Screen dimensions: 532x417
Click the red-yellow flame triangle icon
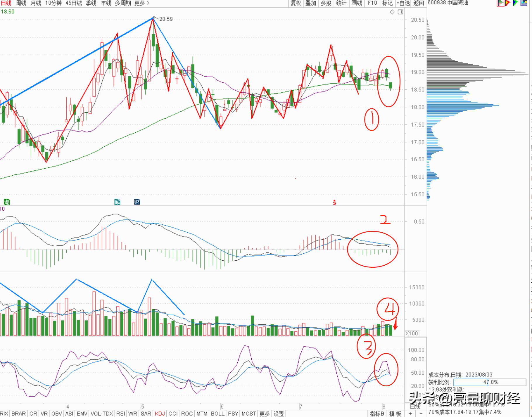[508, 3]
